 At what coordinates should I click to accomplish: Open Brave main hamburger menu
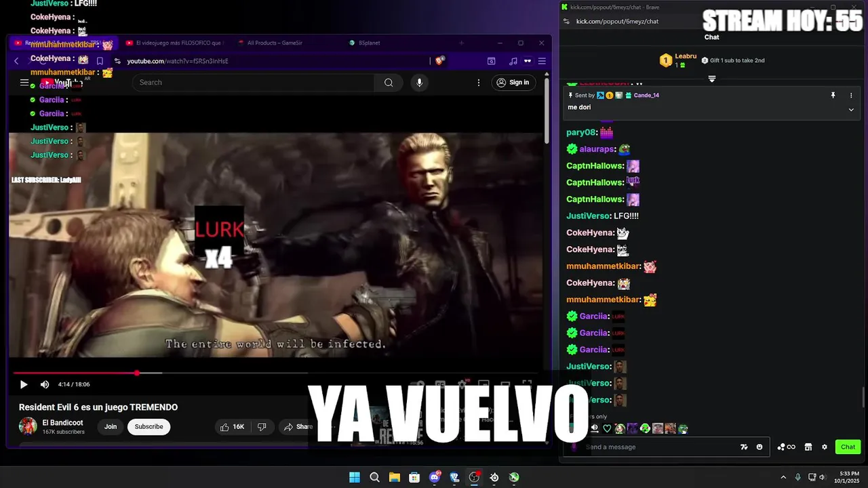[542, 61]
